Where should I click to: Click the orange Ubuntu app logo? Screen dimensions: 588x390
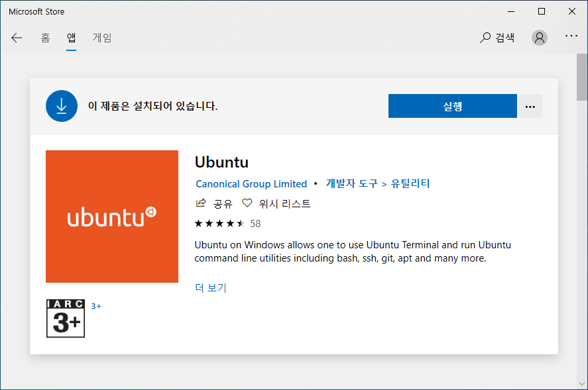(112, 217)
